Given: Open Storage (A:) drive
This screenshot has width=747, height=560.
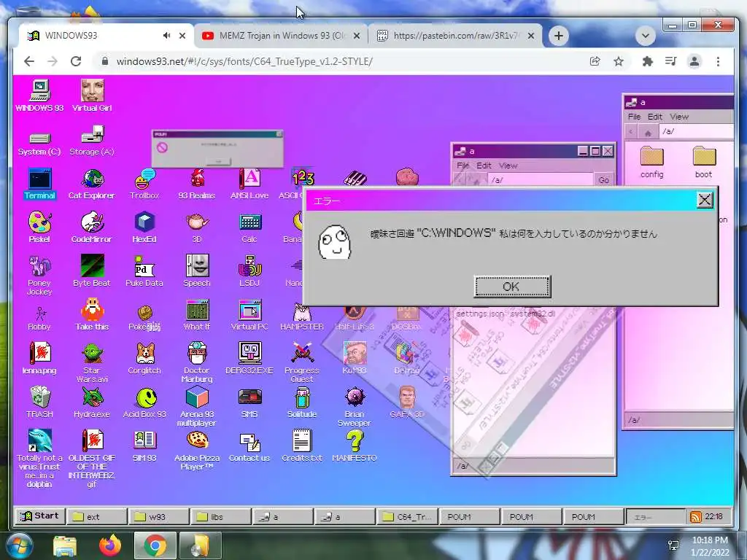Looking at the screenshot, I should coord(92,141).
